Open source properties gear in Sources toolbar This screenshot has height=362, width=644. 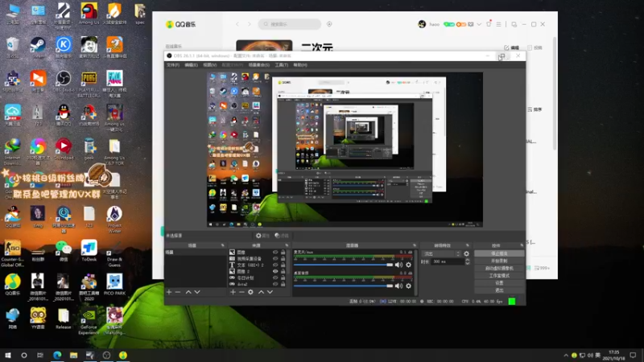(x=250, y=292)
